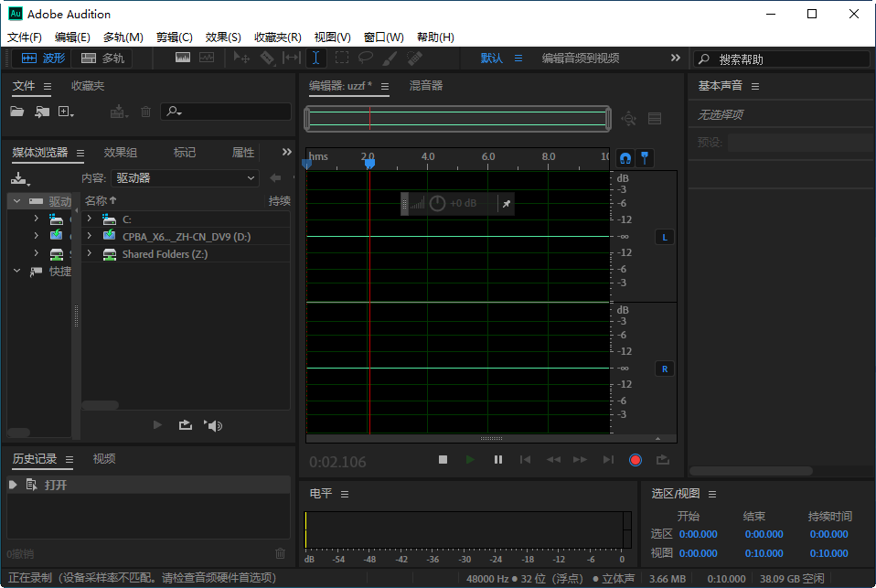The image size is (876, 588).
Task: Switch to the 属性 tab
Action: (243, 152)
